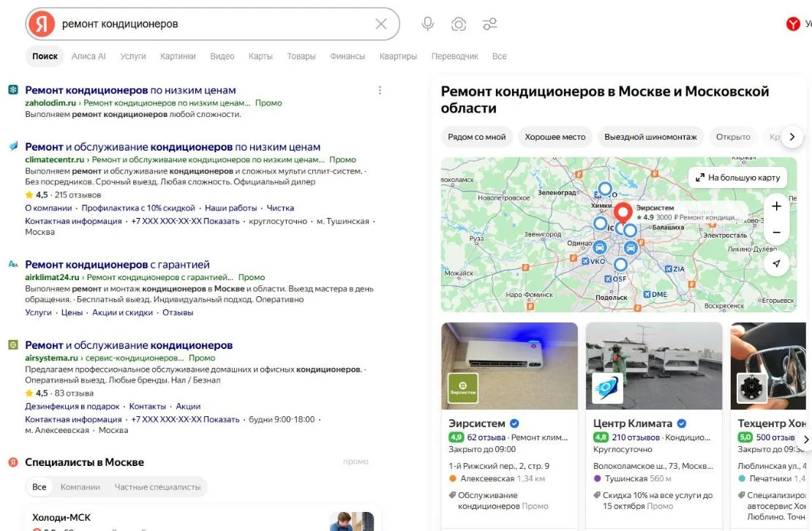Switch to Видео tab
Screen dimensions: 812x531
tap(222, 56)
